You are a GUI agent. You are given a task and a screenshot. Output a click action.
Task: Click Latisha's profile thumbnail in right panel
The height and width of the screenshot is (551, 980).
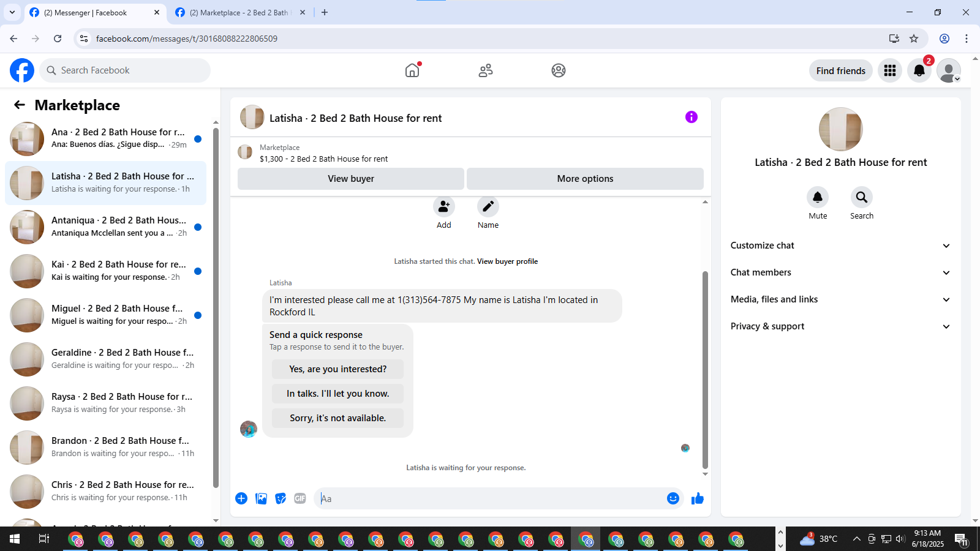pos(840,129)
